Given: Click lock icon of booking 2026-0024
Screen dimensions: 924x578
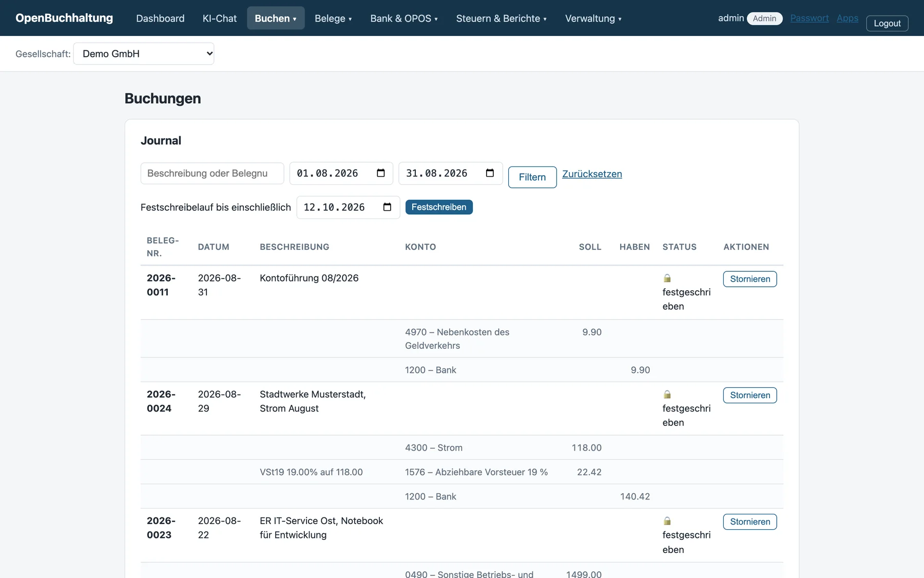Looking at the screenshot, I should (x=667, y=394).
